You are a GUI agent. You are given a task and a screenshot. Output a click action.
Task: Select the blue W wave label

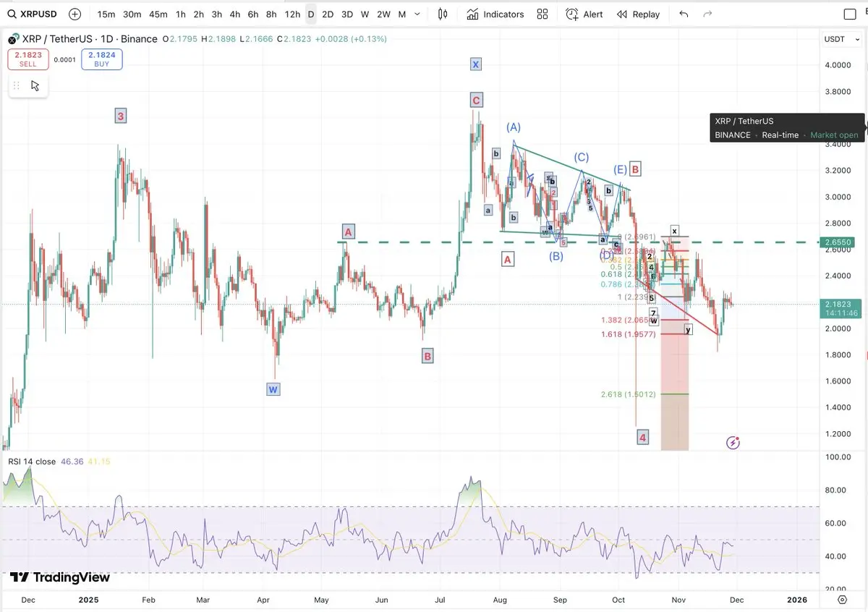273,389
